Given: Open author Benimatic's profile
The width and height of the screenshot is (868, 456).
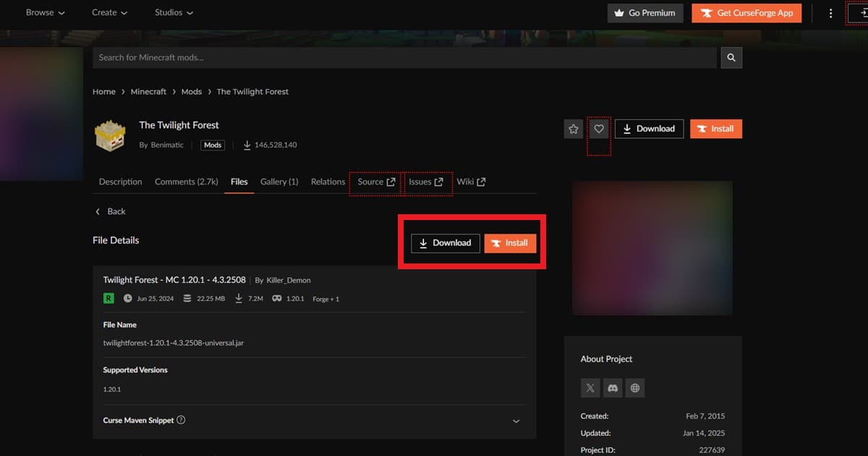Looking at the screenshot, I should [167, 145].
